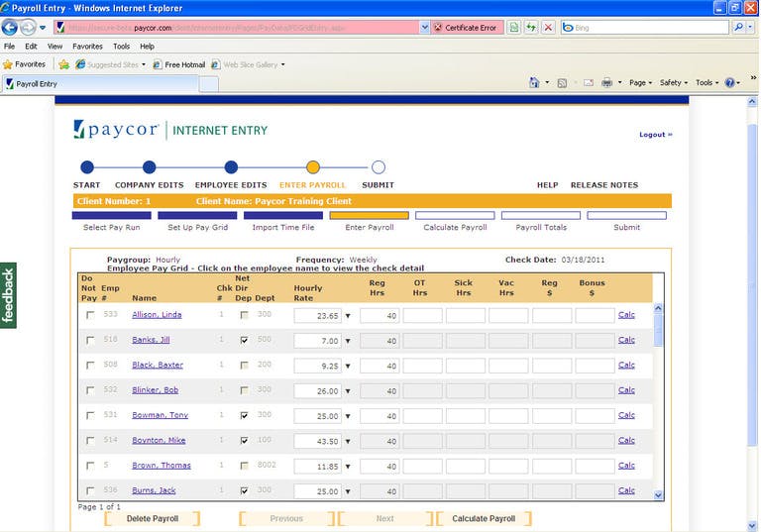Open the Free Hotmail favorites link
This screenshot has width=761, height=532.
(x=179, y=64)
